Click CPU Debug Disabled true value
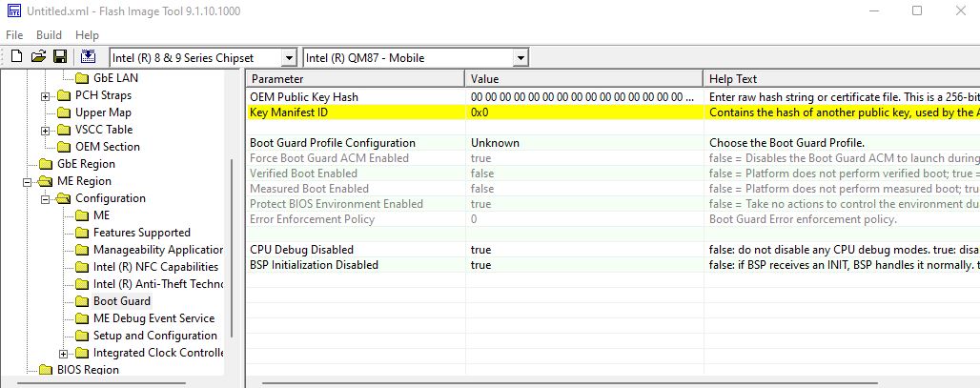980x388 pixels. [x=480, y=250]
